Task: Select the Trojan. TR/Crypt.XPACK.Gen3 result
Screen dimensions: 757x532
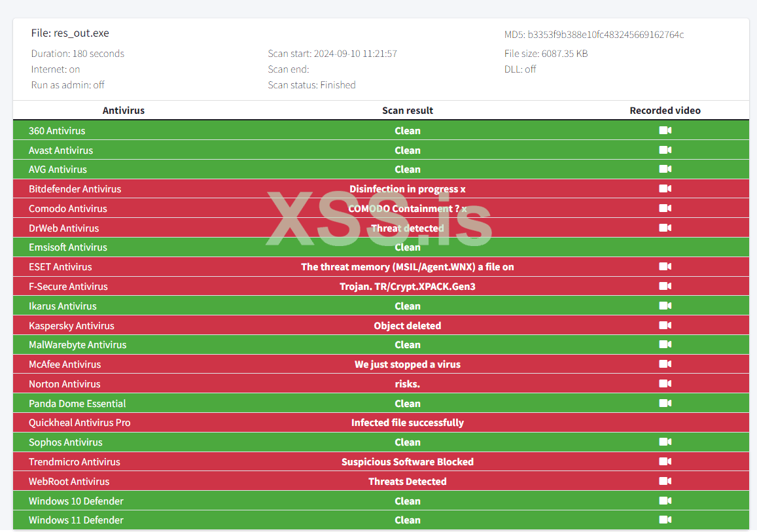Action: pyautogui.click(x=408, y=287)
